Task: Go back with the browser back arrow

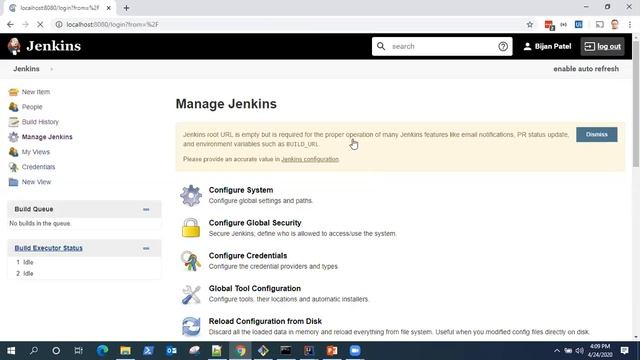Action: point(10,24)
